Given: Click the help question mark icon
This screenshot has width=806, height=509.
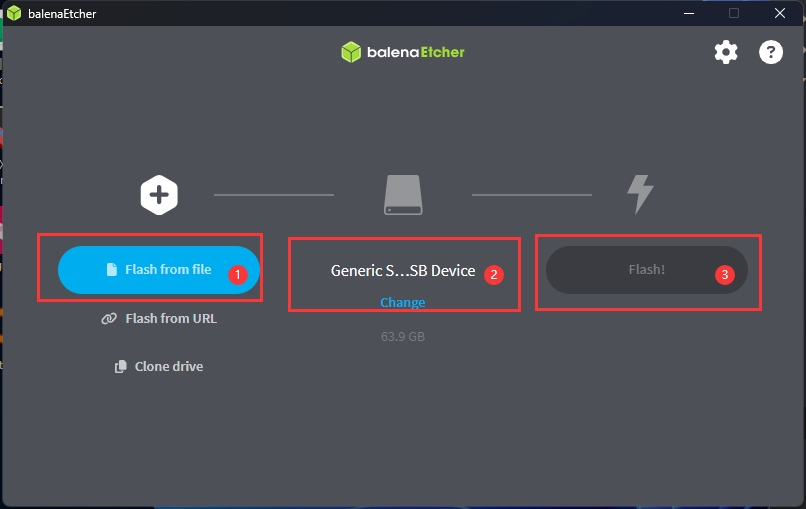Looking at the screenshot, I should (771, 52).
